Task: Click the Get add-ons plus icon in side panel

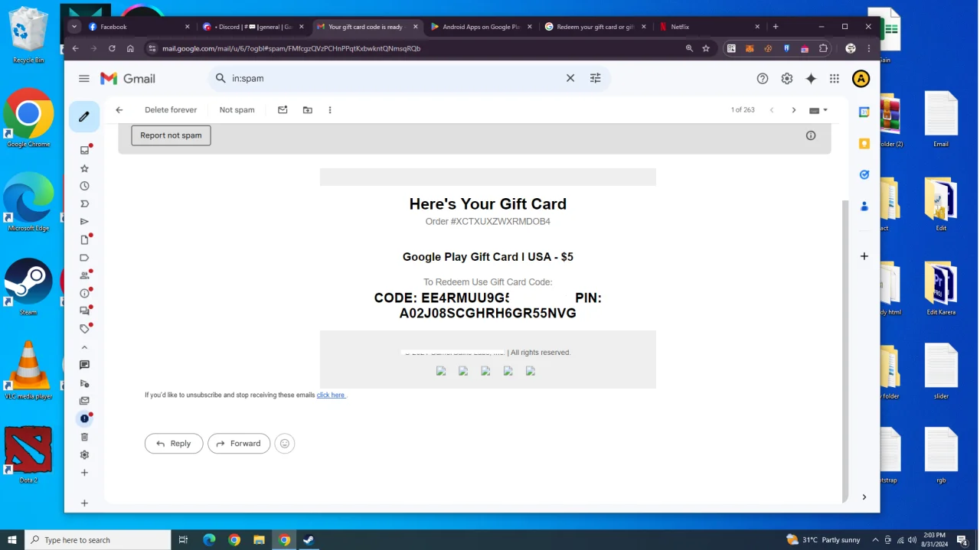Action: (x=864, y=256)
